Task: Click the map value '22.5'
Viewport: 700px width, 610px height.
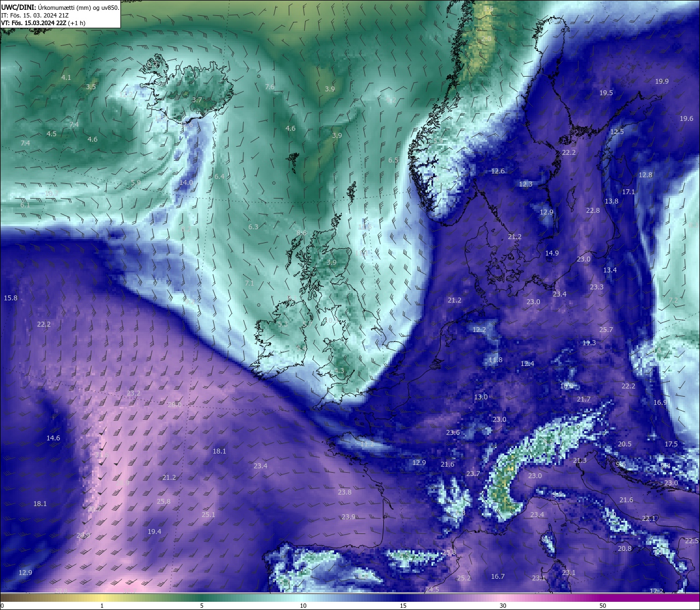Action: [x=692, y=541]
